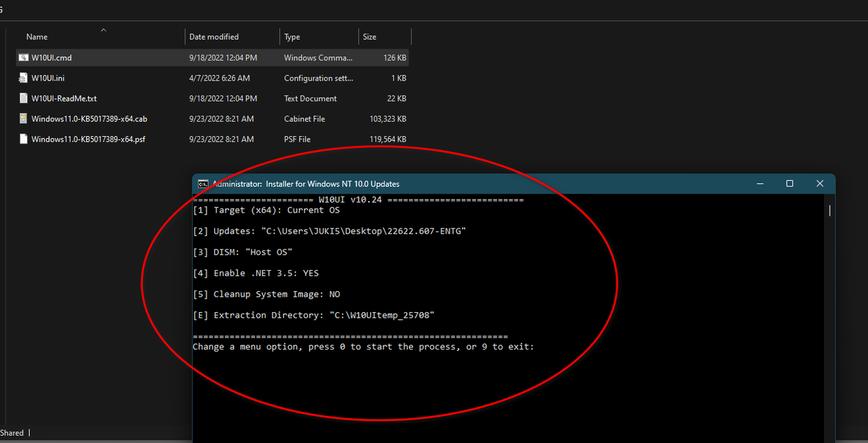
Task: Select W10UI.cmd file name
Action: (52, 58)
